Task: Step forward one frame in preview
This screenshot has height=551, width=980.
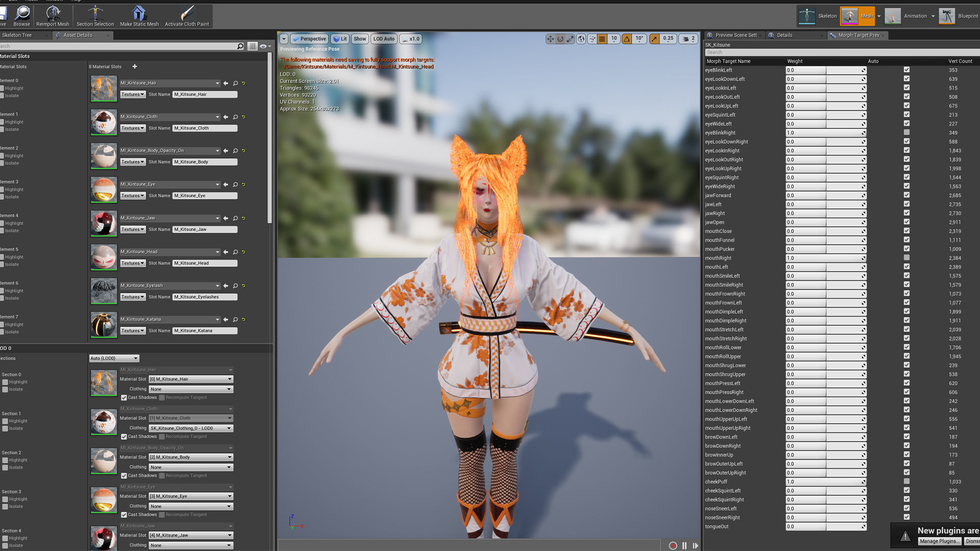Action: [695, 545]
